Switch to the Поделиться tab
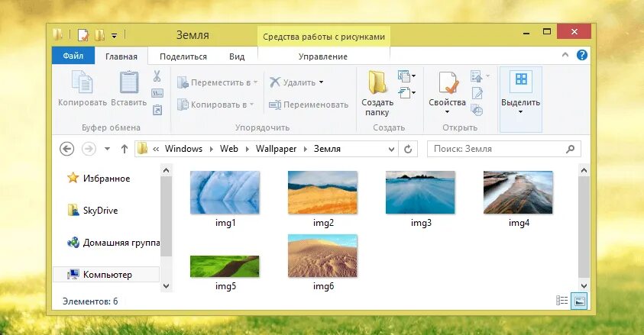Image resolution: width=644 pixels, height=335 pixels. click(183, 56)
